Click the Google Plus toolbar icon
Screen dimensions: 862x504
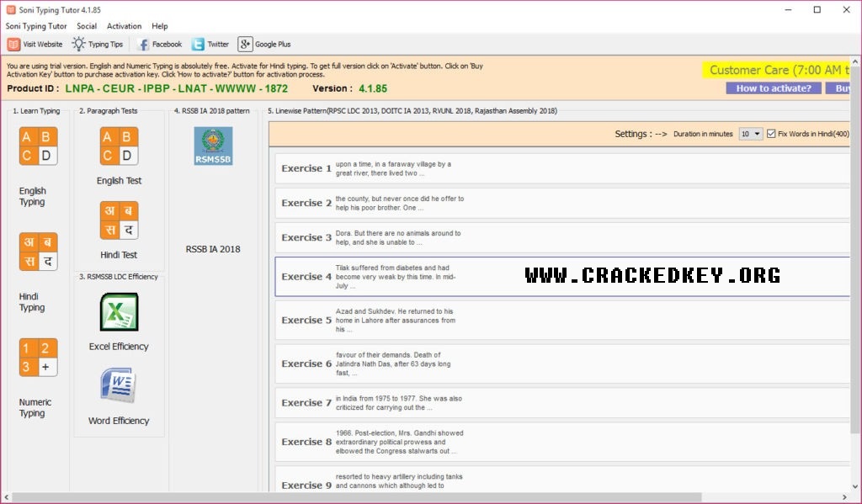click(245, 44)
